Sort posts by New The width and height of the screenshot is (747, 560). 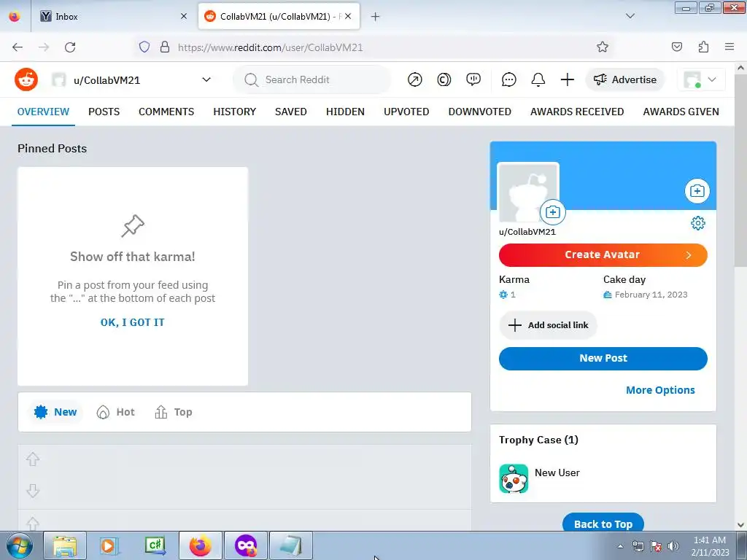(55, 412)
